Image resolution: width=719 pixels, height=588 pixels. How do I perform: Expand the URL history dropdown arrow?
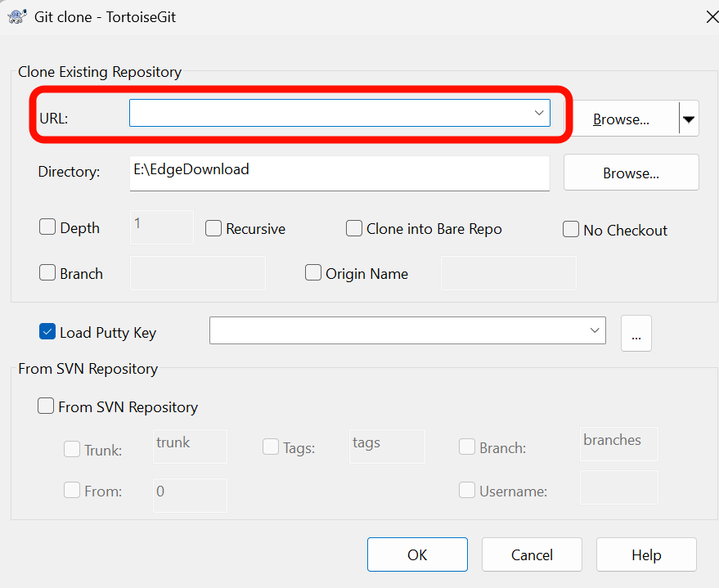coord(539,113)
